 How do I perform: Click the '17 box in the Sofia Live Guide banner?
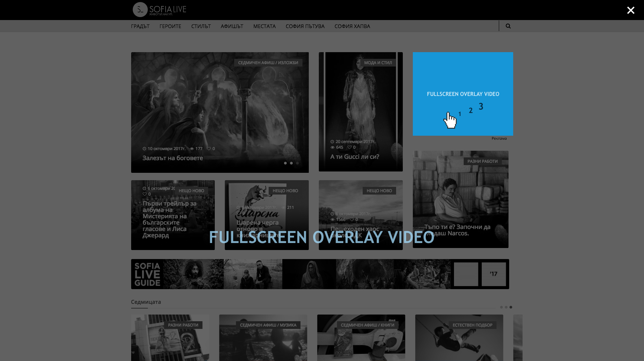pos(493,274)
